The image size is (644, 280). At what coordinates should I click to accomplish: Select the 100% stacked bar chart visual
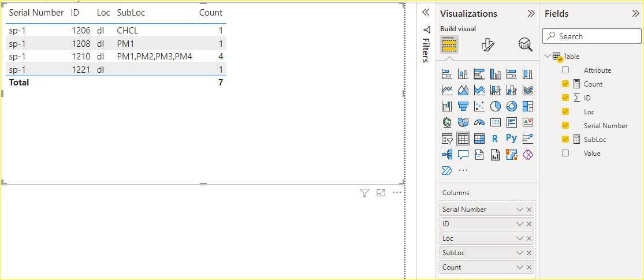pyautogui.click(x=511, y=74)
